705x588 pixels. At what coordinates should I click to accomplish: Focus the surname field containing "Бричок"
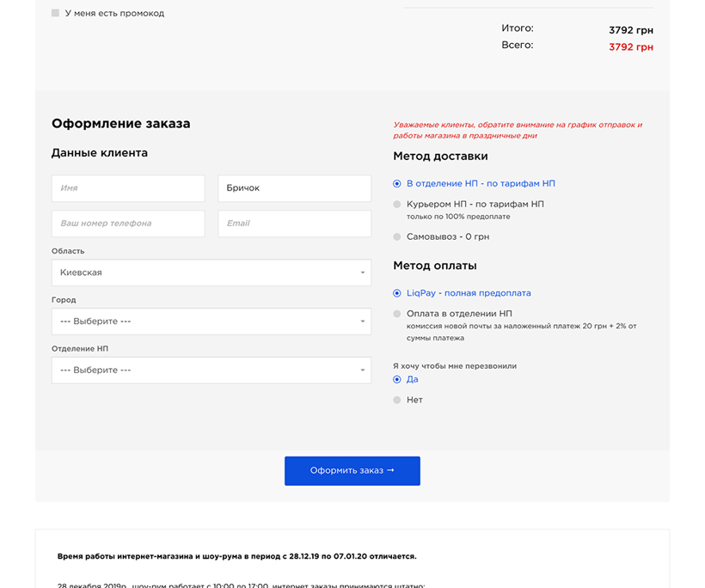click(x=295, y=188)
